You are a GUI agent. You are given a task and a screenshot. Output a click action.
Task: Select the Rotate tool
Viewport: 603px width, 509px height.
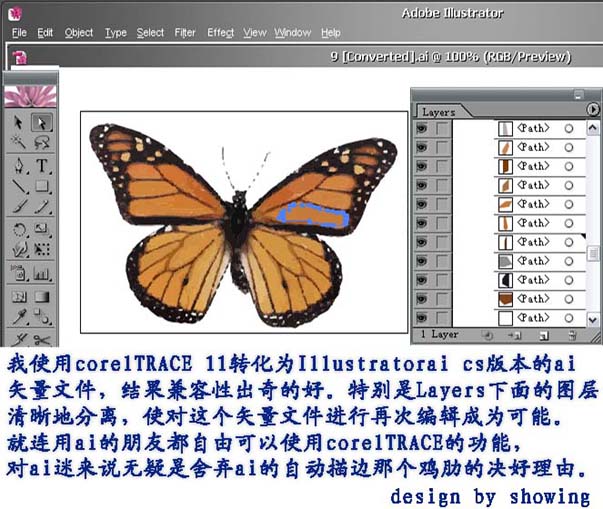[18, 230]
